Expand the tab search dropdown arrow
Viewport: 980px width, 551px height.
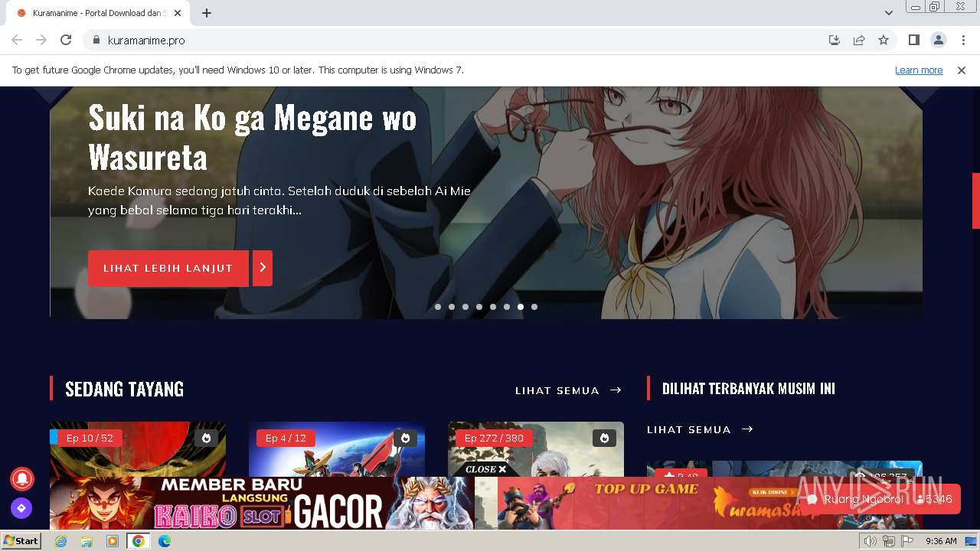889,13
